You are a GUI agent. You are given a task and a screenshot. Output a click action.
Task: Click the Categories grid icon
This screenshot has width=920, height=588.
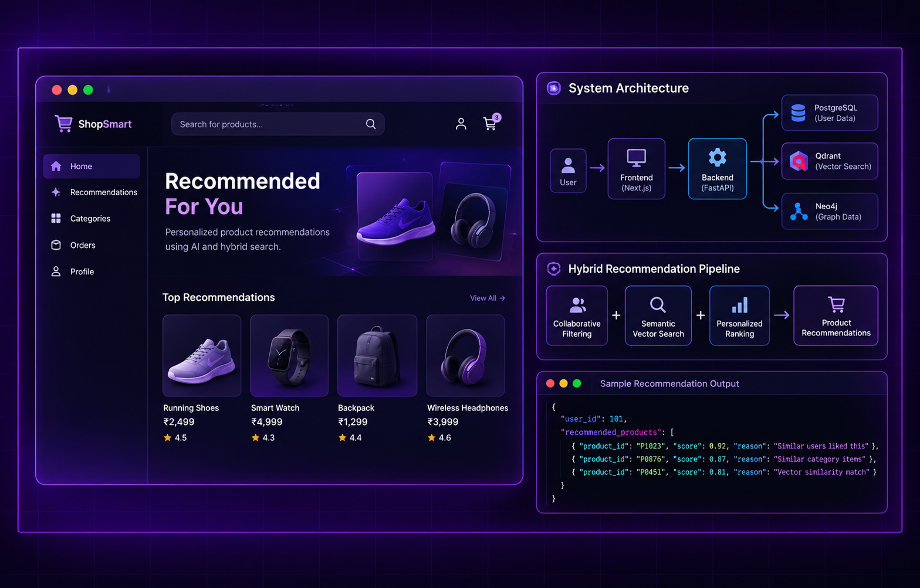point(56,218)
